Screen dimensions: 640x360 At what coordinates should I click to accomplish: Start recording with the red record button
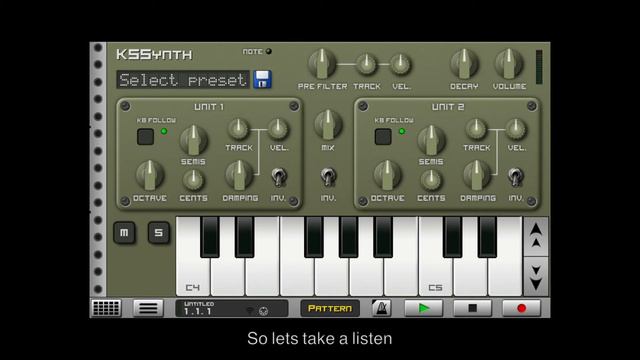click(x=521, y=308)
